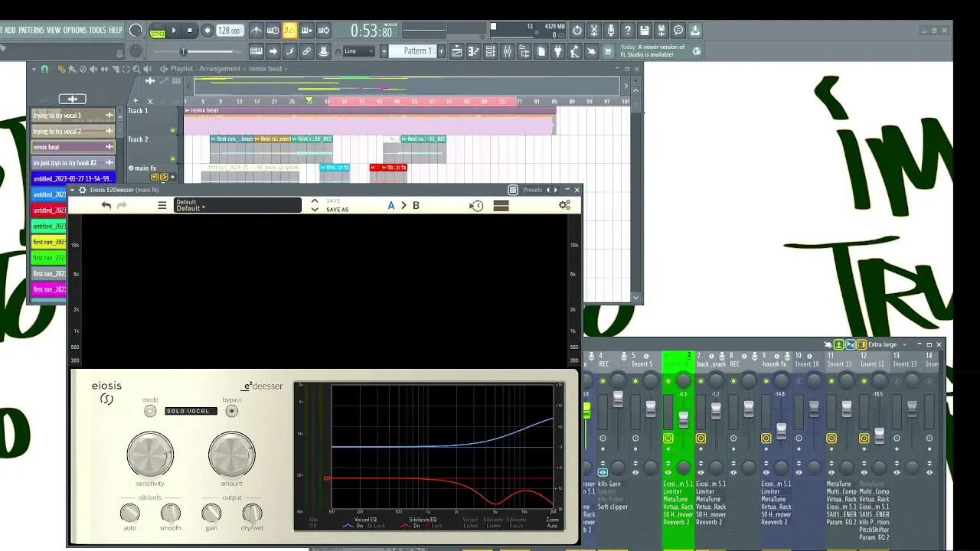Click the playhead marker on the timeline ruler
Screen dimensions: 980x551
click(309, 100)
